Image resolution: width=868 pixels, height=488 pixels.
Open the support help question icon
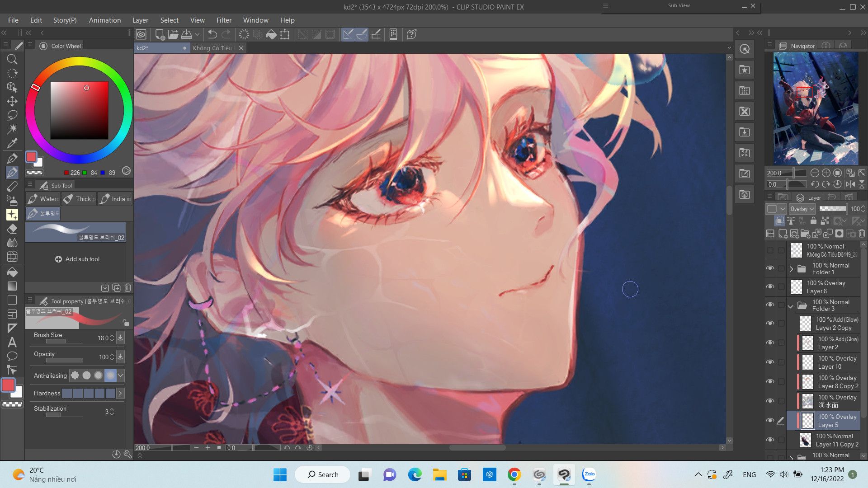(411, 34)
